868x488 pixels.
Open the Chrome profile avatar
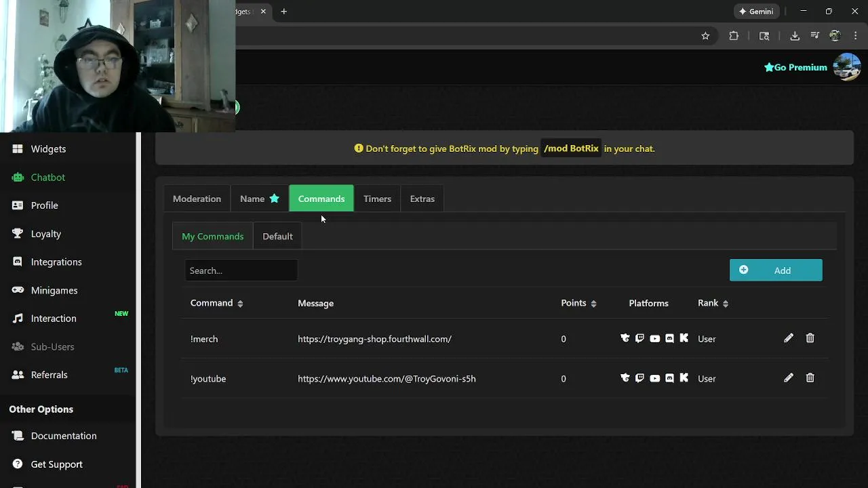point(835,36)
